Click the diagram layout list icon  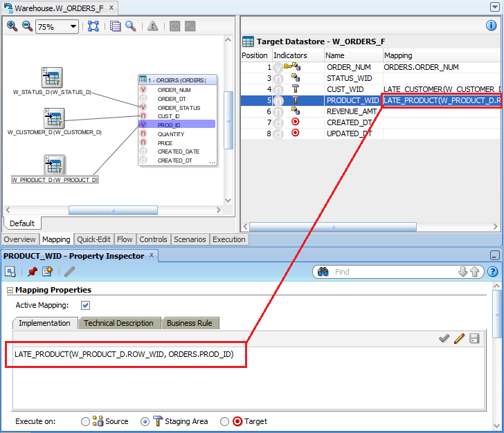pos(115,26)
